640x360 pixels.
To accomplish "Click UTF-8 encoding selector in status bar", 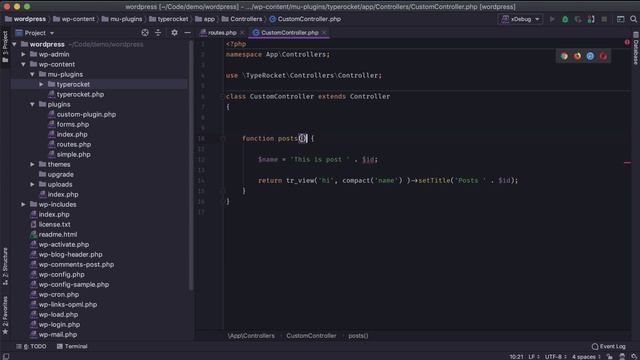I will (556, 357).
